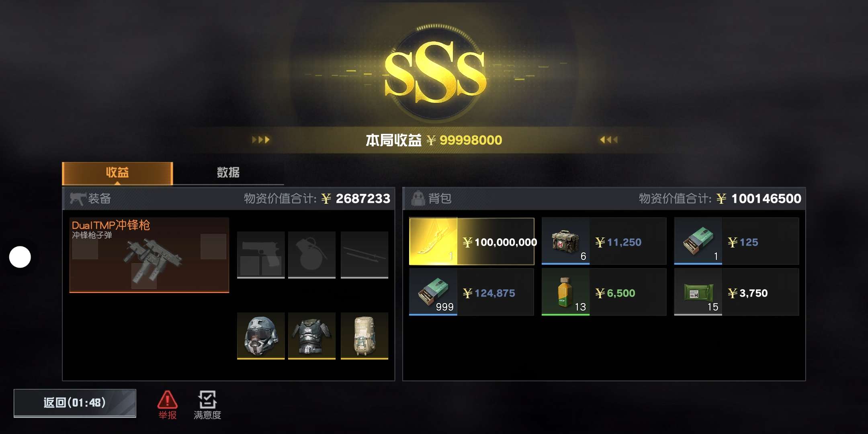Screen dimensions: 868x434
Task: Tap the white floating assistive circle
Action: coord(20,257)
